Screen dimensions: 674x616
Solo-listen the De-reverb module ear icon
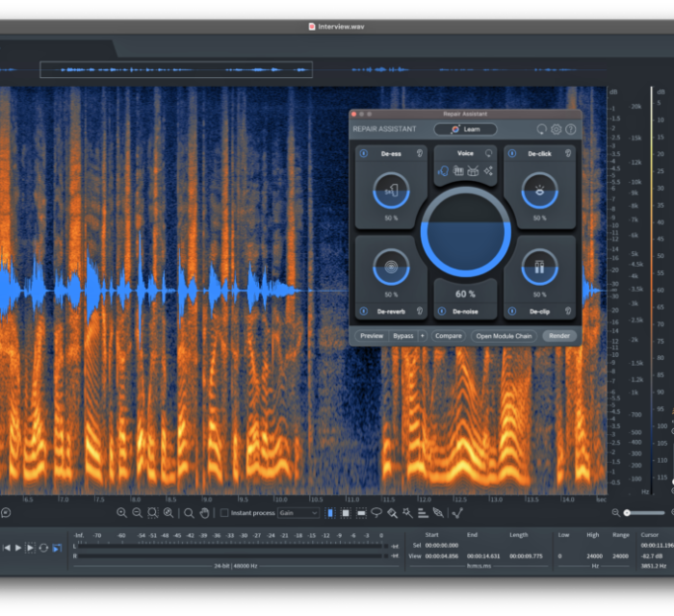coord(420,312)
